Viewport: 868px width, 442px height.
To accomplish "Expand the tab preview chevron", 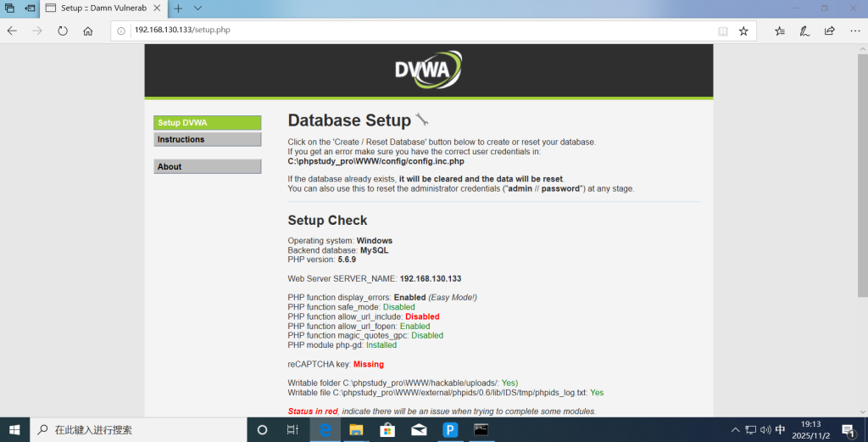I will coord(198,8).
